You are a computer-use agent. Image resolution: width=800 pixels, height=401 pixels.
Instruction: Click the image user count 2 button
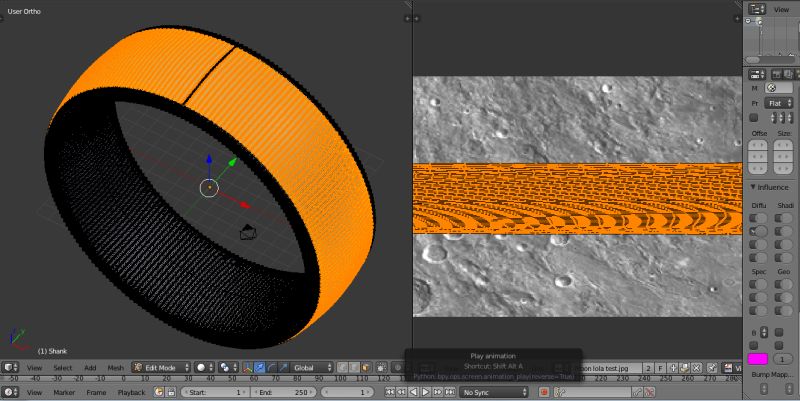coord(648,368)
